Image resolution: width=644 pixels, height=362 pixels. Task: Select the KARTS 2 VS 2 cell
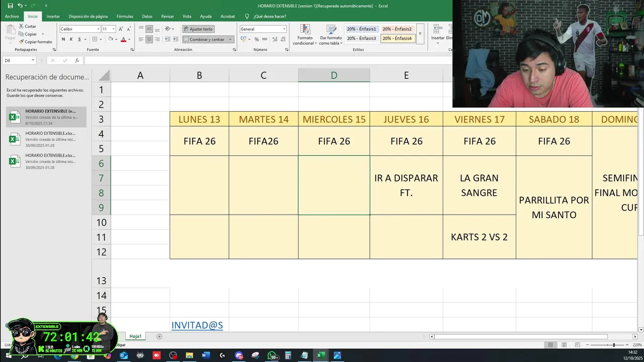click(x=479, y=237)
